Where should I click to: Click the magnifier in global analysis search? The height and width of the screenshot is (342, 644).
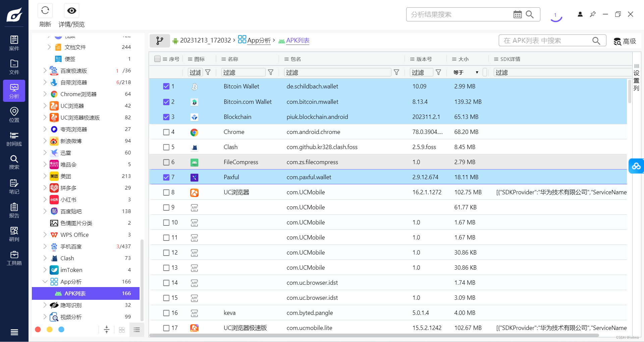tap(530, 14)
